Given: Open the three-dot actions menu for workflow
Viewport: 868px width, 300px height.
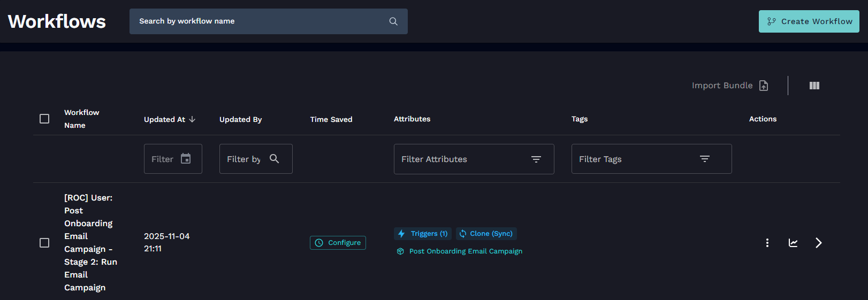Looking at the screenshot, I should (767, 243).
